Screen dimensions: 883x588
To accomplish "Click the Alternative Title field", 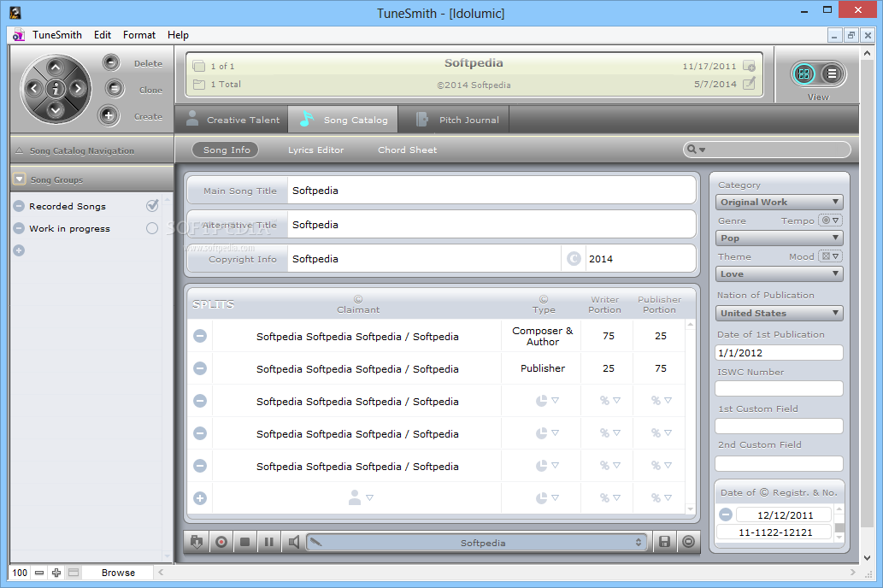I will click(x=491, y=225).
